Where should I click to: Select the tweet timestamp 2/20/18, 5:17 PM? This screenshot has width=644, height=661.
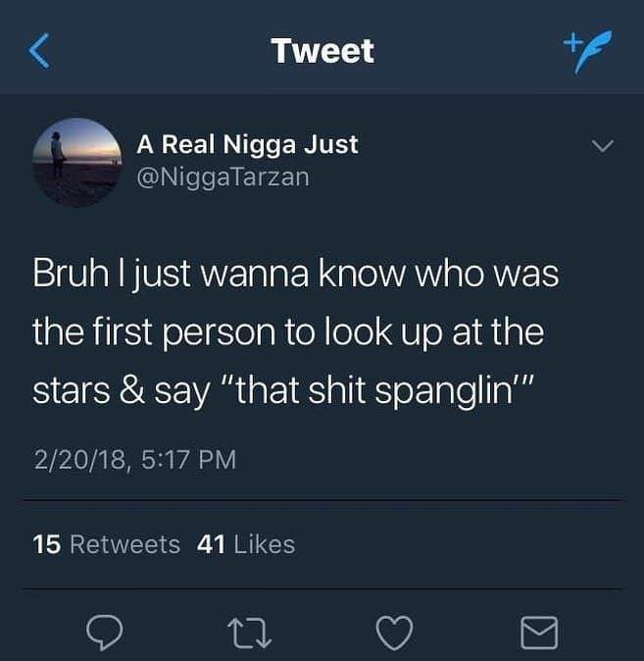pos(135,459)
